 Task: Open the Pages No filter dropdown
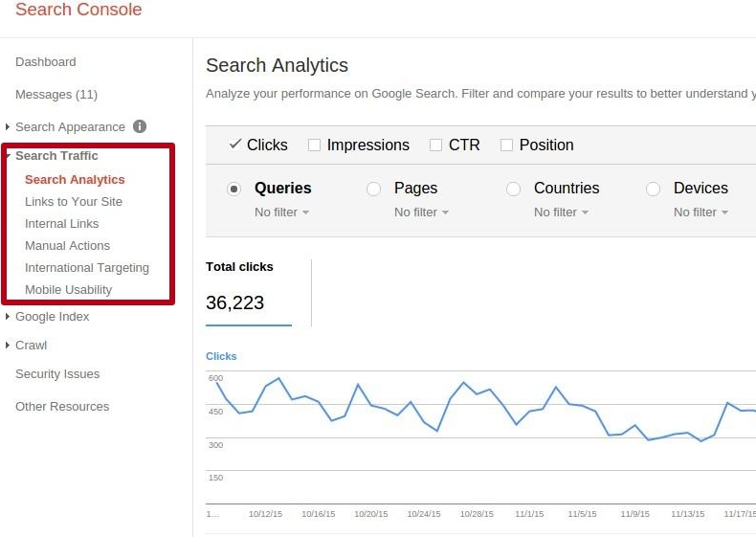(422, 213)
